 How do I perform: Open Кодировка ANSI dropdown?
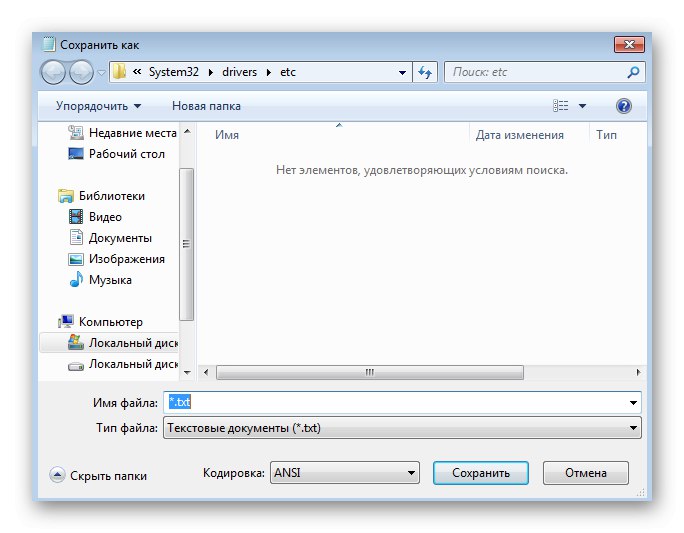345,473
